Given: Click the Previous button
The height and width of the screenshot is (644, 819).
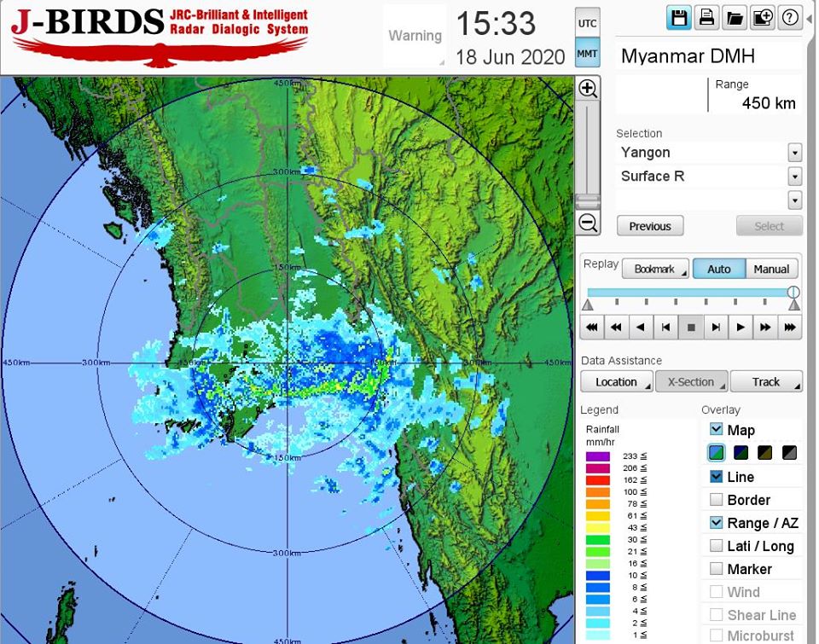Looking at the screenshot, I should click(x=650, y=226).
